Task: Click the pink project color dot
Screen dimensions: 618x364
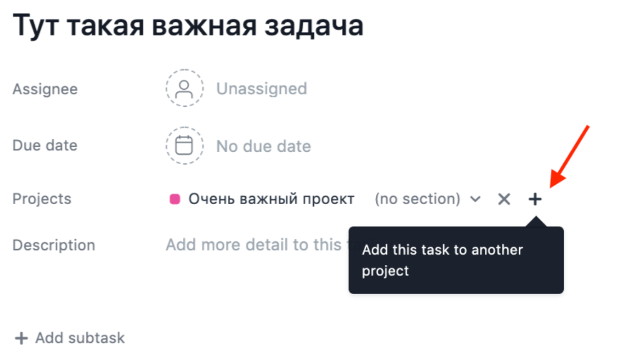Action: point(175,199)
